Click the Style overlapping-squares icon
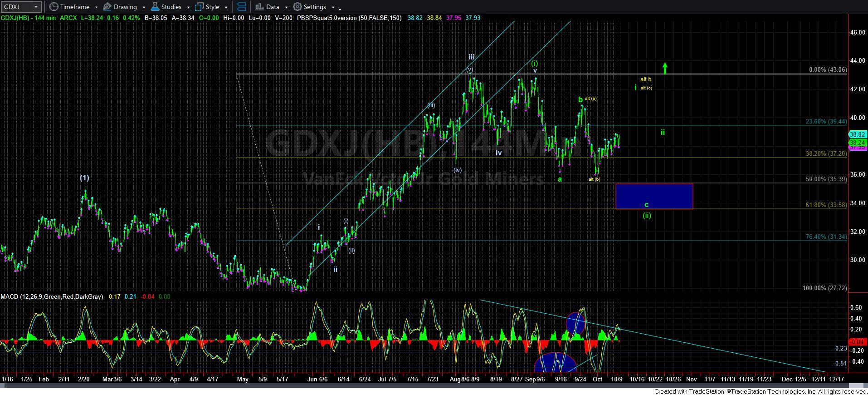Viewport: 868px width, 395px height. point(199,7)
